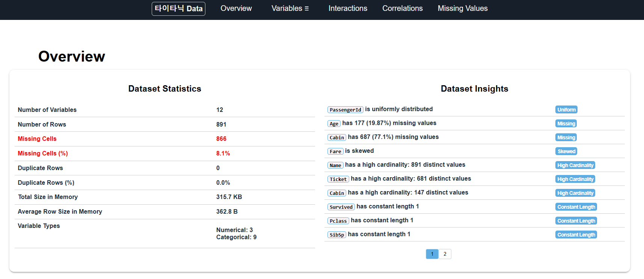Click the red Missing Cells label
Viewport: 644px width, 279px height.
[x=37, y=139]
